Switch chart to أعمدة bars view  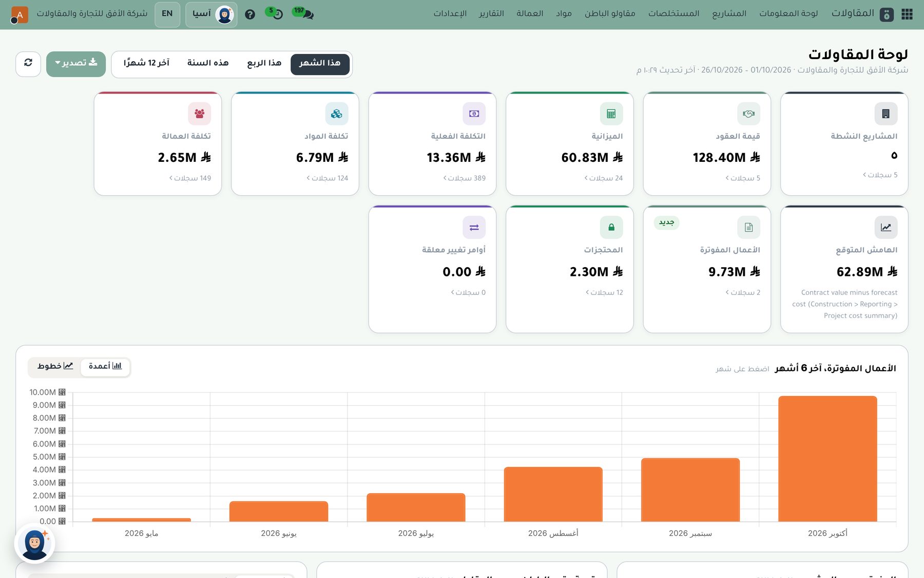[x=105, y=367]
